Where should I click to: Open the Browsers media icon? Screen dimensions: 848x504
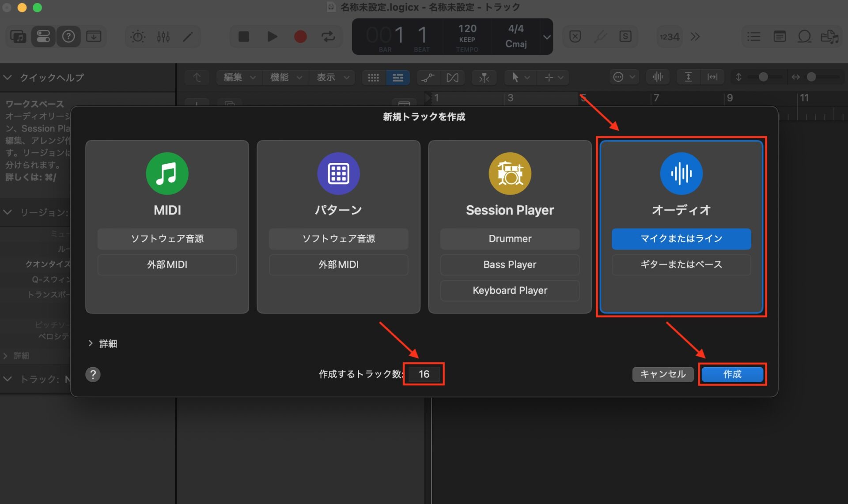tap(830, 37)
